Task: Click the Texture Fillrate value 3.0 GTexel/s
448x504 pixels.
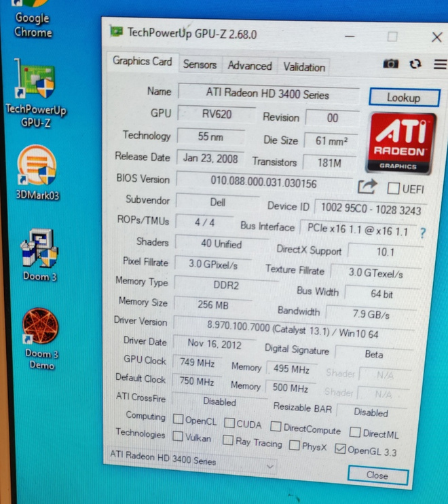Action: pos(375,273)
